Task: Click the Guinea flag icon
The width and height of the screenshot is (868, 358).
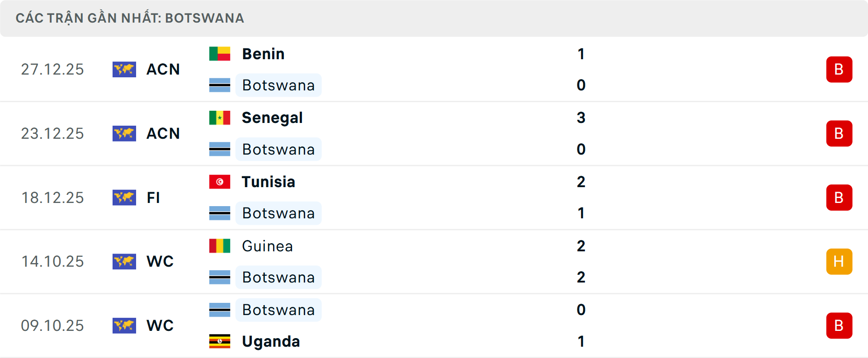Action: tap(220, 246)
